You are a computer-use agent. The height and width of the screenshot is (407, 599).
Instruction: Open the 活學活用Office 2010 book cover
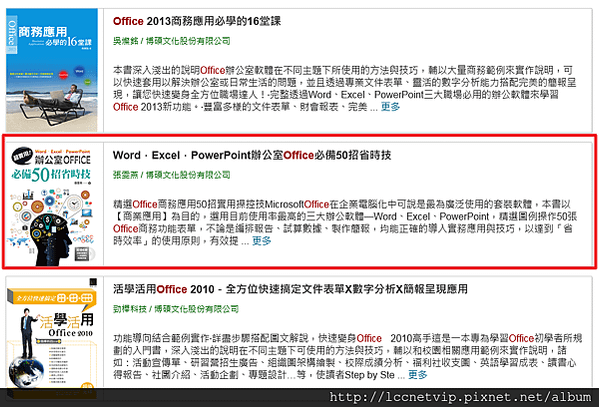click(52, 332)
